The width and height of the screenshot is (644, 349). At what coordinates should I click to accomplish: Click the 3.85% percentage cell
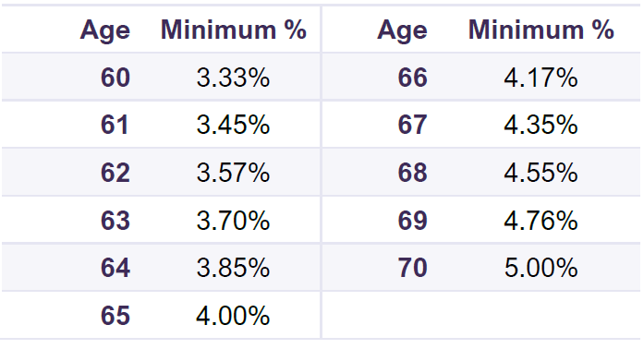pyautogui.click(x=233, y=268)
